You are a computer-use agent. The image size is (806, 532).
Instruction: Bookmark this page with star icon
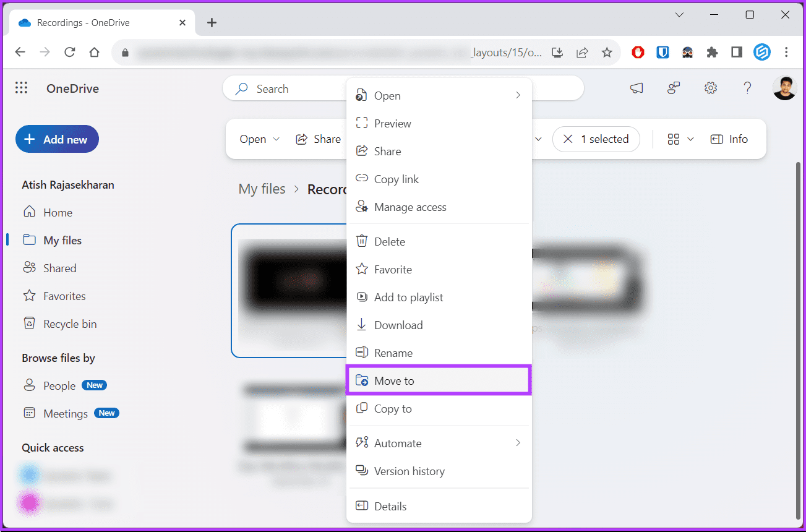click(x=607, y=53)
